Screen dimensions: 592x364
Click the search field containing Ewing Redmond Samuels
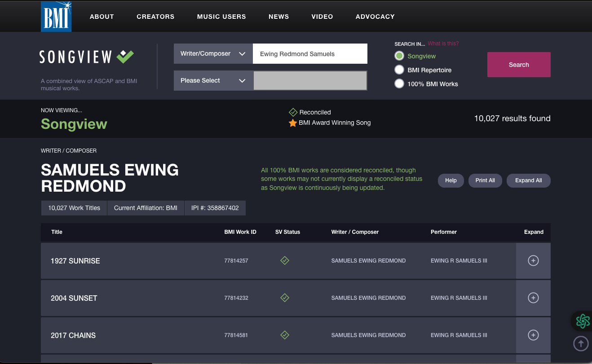310,54
